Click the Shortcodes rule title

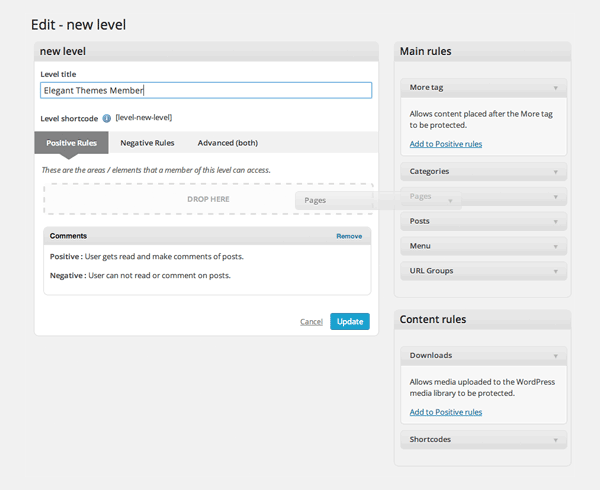(430, 440)
